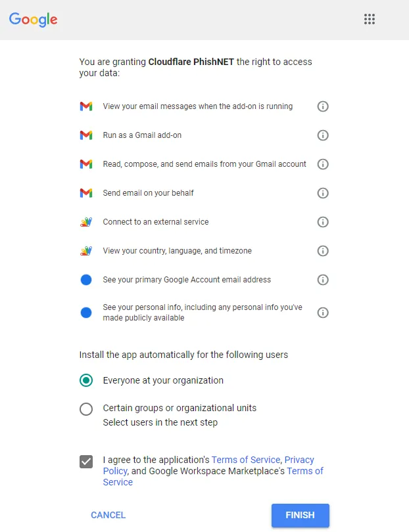Viewport: 409px width, 532px height.
Task: Click the Google Workspace Marketplace Terms of Service link
Action: 305,471
